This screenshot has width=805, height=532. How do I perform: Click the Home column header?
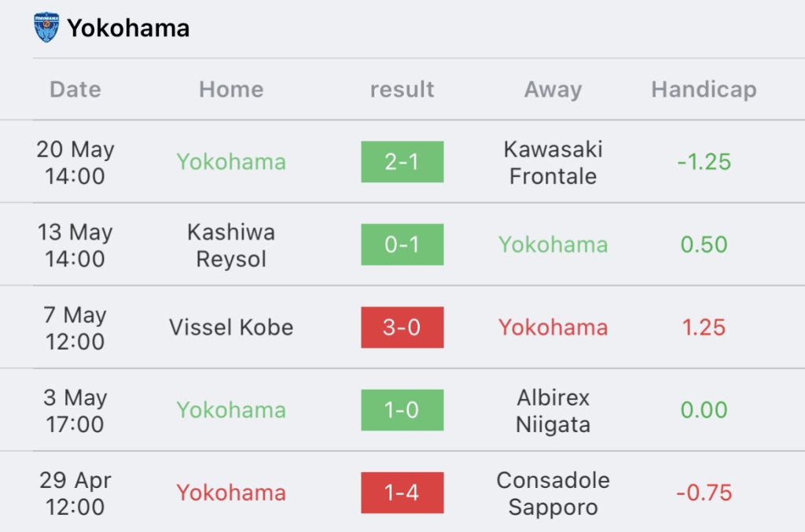(231, 90)
